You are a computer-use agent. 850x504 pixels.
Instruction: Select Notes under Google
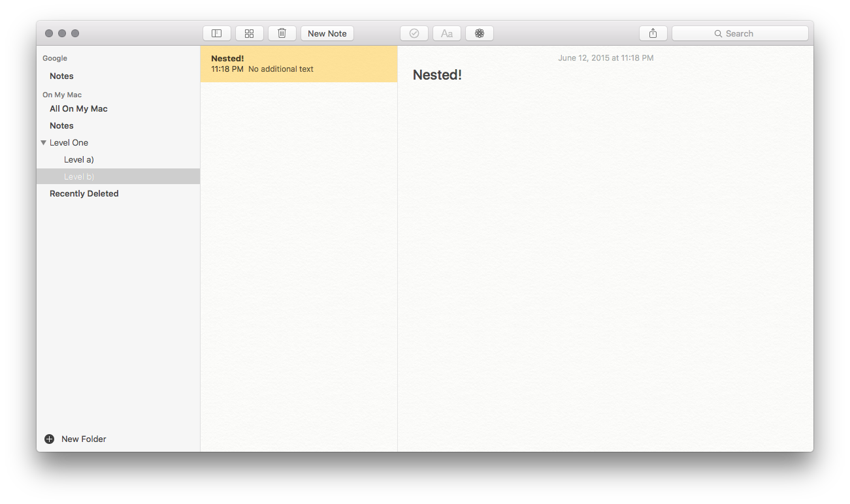pyautogui.click(x=118, y=76)
